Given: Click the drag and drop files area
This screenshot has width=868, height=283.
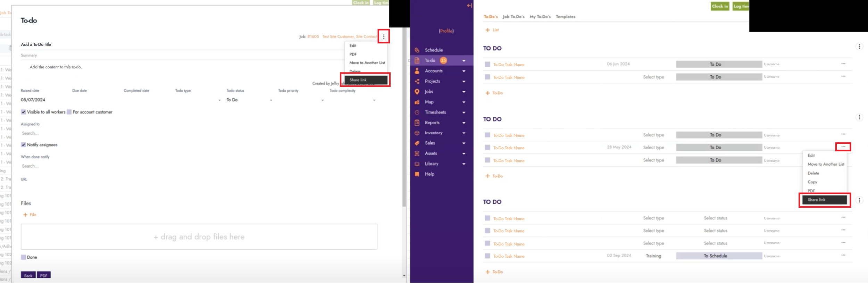Looking at the screenshot, I should (x=199, y=237).
